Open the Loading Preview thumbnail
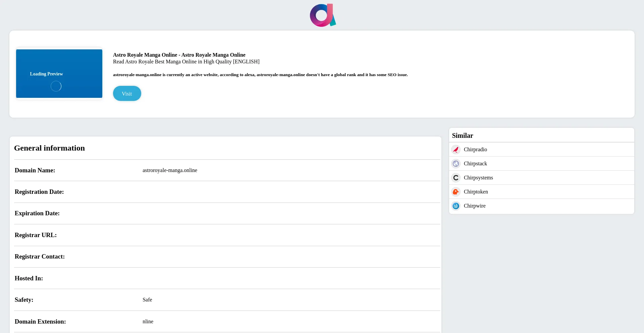644x333 pixels. (59, 74)
